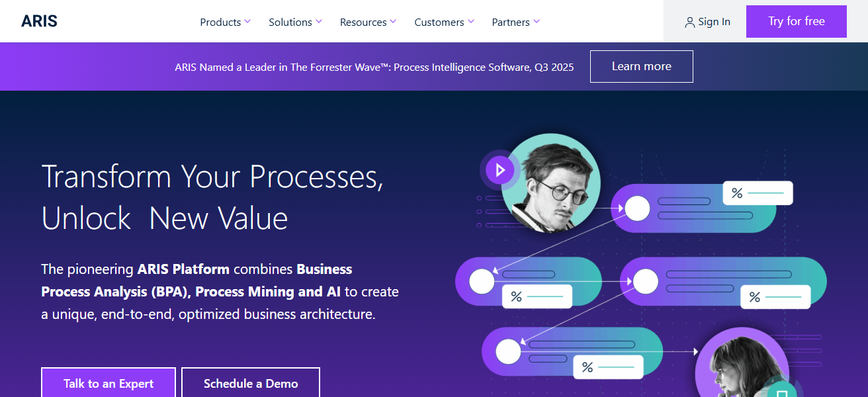Screen dimensions: 868x397
Task: Click the percent badge under the left middle process bar
Action: coord(517,296)
